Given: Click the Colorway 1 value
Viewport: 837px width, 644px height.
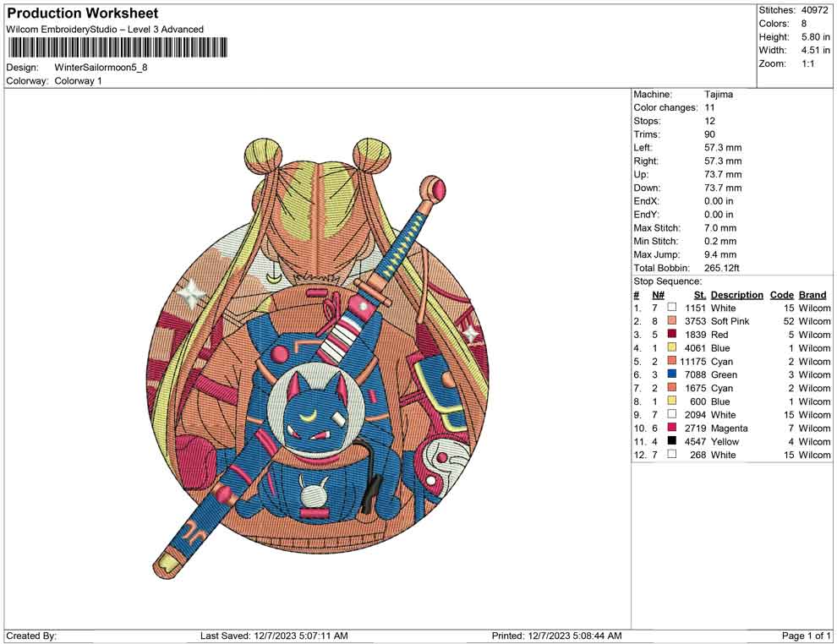Looking at the screenshot, I should 78,81.
